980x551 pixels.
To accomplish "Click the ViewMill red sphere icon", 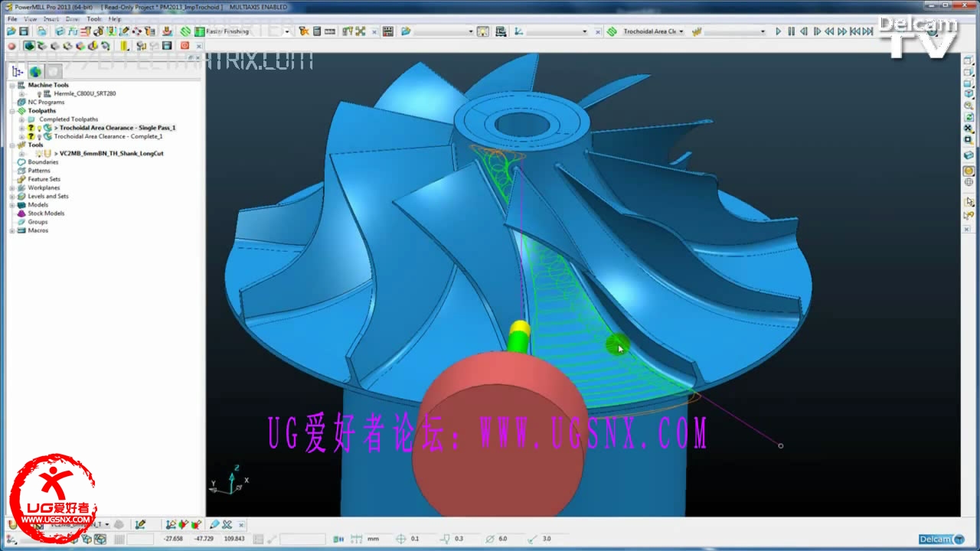I will tap(11, 46).
